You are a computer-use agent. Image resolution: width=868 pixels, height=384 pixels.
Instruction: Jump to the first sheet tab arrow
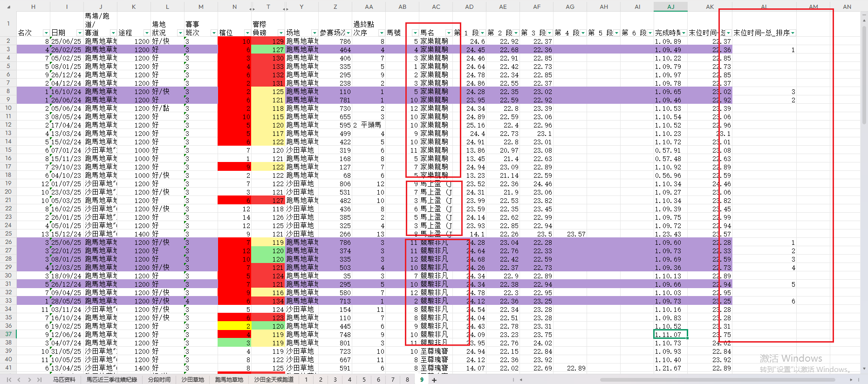click(10, 380)
